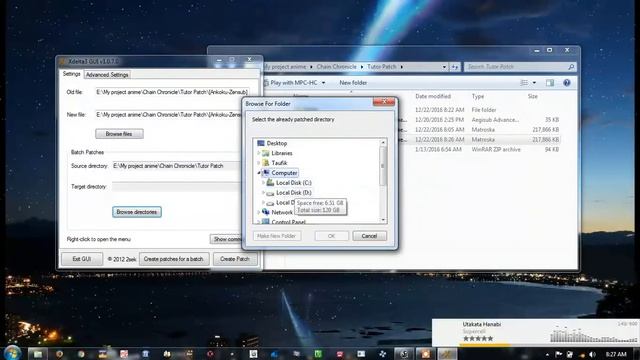Toggle the Explorer preview pane icon
This screenshot has width=640, height=360.
[550, 83]
